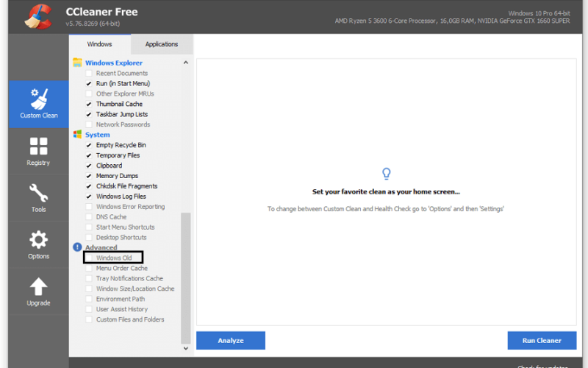Click the Custom Clean/Health Check hint text
The width and height of the screenshot is (588, 368).
click(x=386, y=209)
